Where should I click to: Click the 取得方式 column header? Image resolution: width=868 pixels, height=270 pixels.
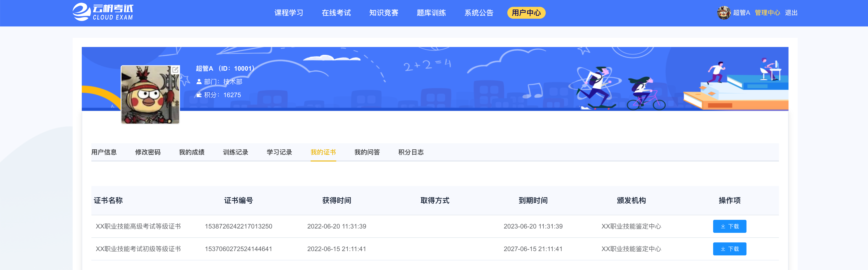point(435,200)
